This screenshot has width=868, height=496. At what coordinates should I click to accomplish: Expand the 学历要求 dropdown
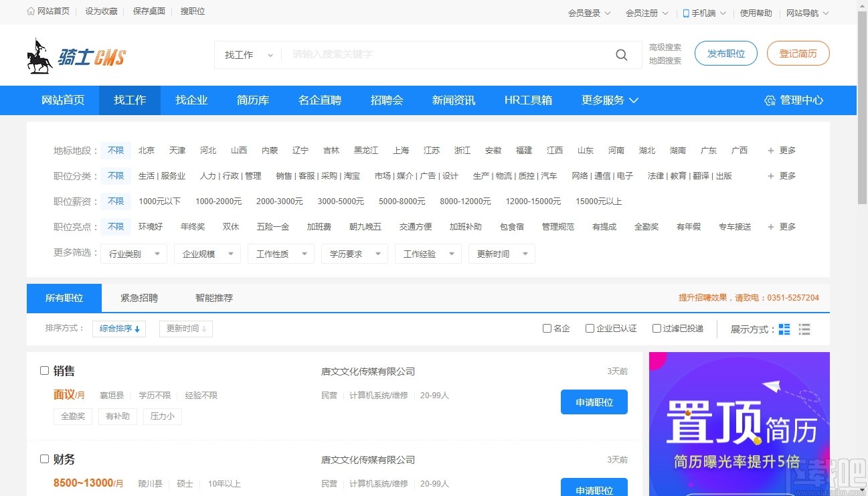[x=354, y=254]
